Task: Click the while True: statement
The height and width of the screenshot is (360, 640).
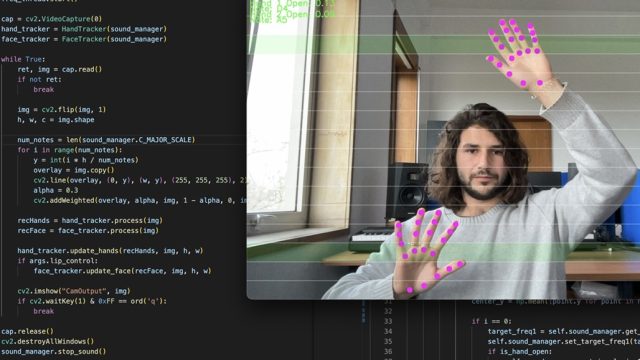Action: coord(23,59)
